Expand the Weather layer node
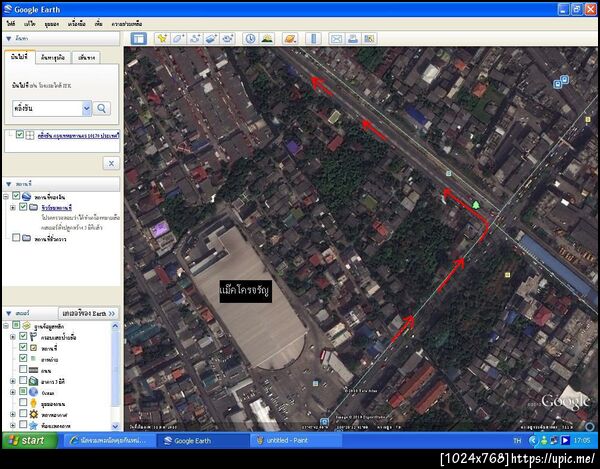This screenshot has height=469, width=600. [13, 414]
